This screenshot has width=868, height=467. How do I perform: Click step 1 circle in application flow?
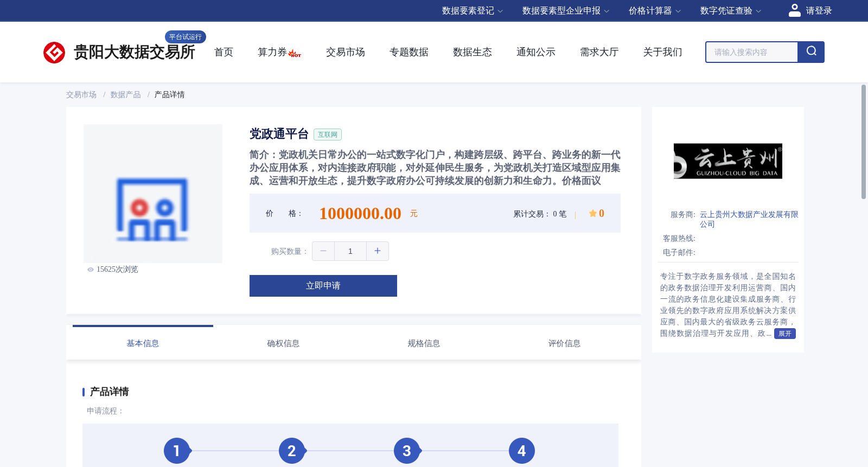point(177,451)
